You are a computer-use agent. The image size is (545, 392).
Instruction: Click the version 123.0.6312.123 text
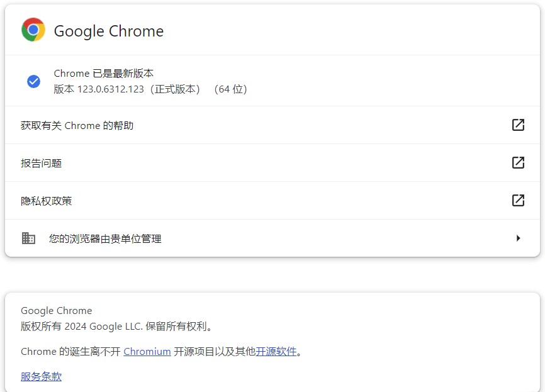point(111,89)
